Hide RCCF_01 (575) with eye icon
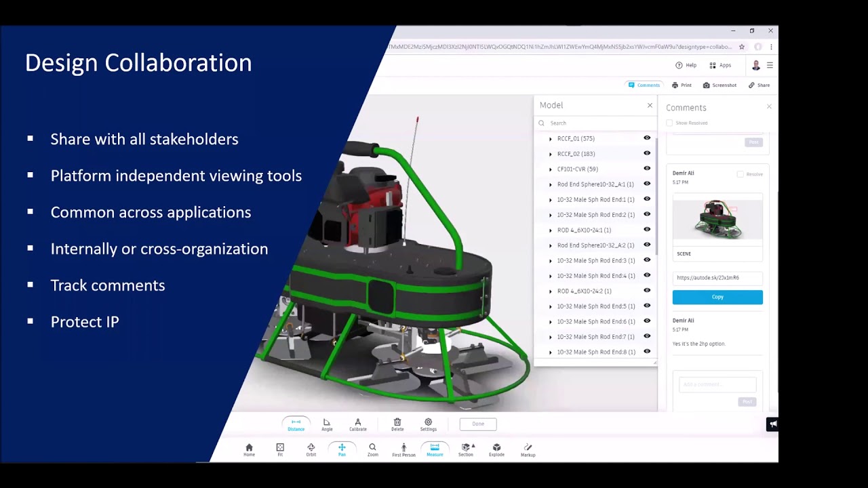 (x=647, y=138)
